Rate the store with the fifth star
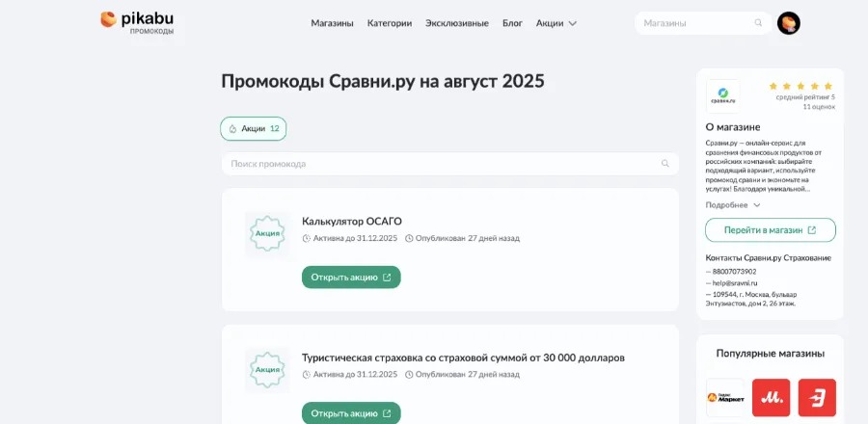The image size is (868, 424). coord(828,86)
